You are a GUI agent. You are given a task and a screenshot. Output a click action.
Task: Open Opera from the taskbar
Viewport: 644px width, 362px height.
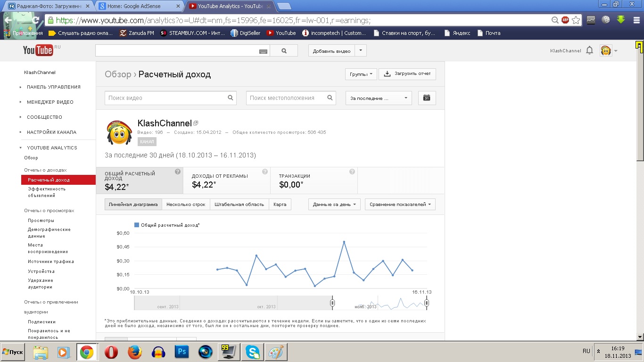(x=111, y=352)
